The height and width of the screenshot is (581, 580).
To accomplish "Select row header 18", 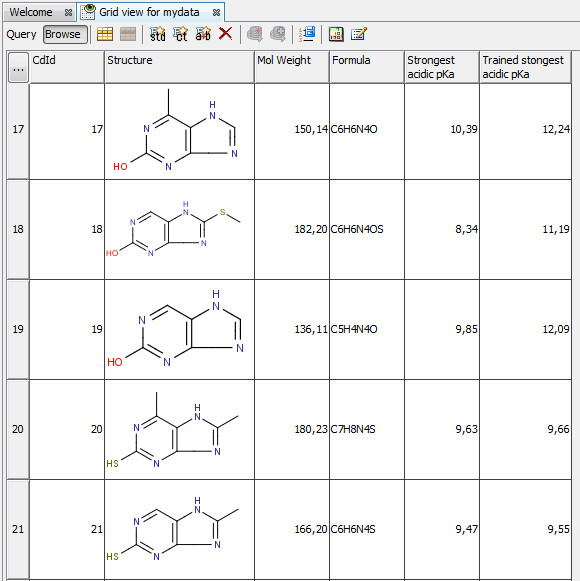I will pyautogui.click(x=18, y=230).
